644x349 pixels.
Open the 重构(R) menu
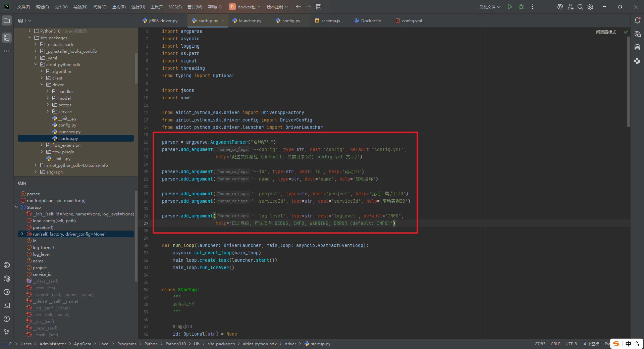119,7
